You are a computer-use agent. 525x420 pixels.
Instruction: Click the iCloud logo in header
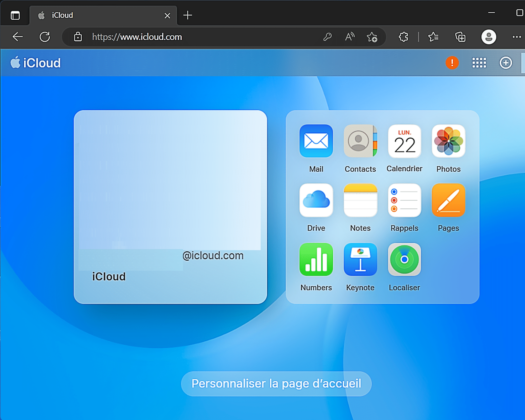pos(35,63)
